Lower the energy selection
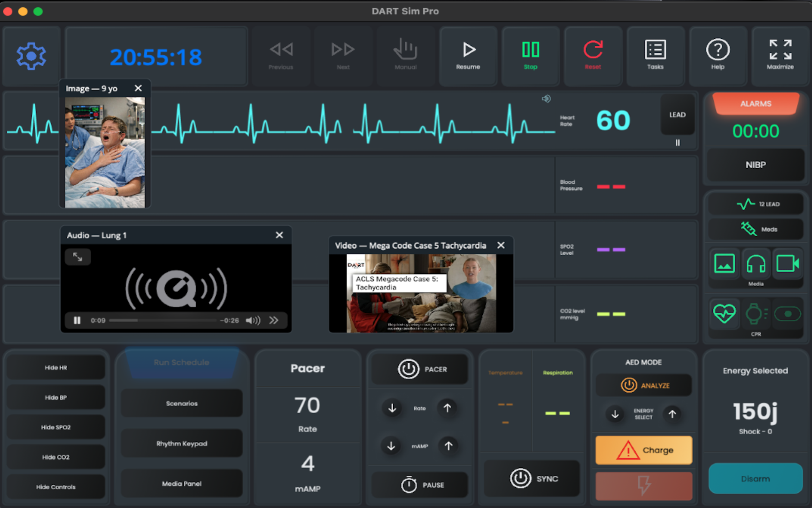Screen dimensions: 812x508 coord(615,414)
